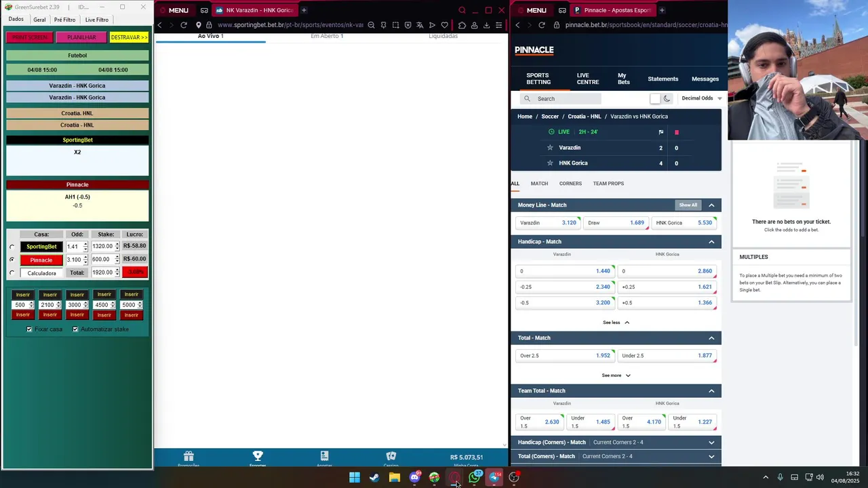Screen dimensions: 868x488
Task: Open Discord from the taskbar
Action: (414, 477)
